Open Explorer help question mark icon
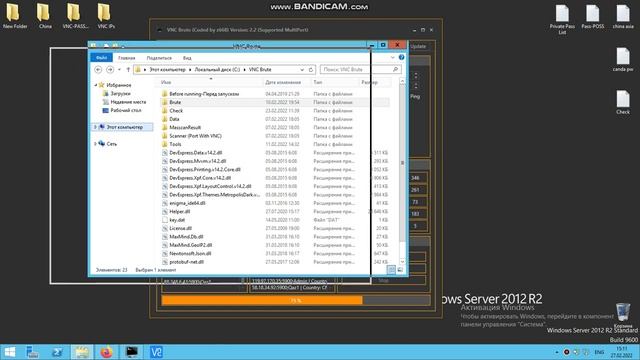Image resolution: width=640 pixels, height=360 pixels. (401, 58)
